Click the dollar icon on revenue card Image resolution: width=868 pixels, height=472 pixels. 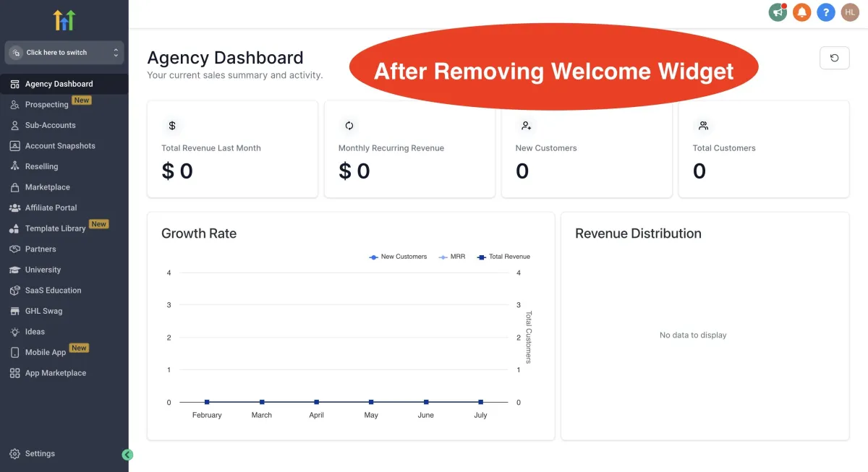click(172, 126)
